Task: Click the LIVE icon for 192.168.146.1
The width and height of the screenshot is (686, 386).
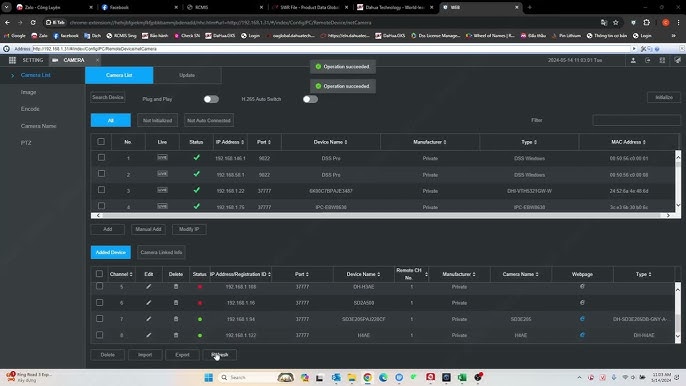Action: pos(162,158)
